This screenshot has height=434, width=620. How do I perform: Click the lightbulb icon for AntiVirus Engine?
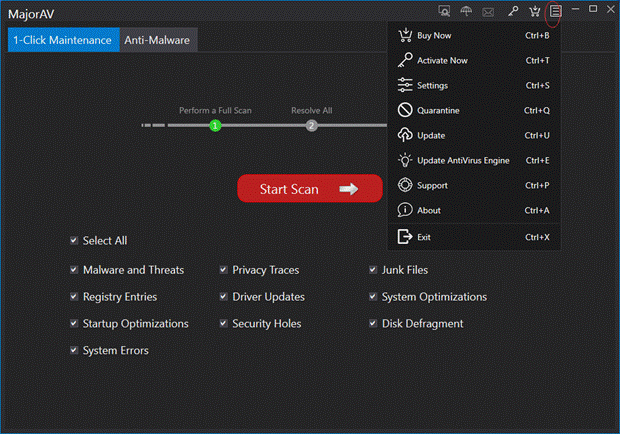pyautogui.click(x=405, y=160)
